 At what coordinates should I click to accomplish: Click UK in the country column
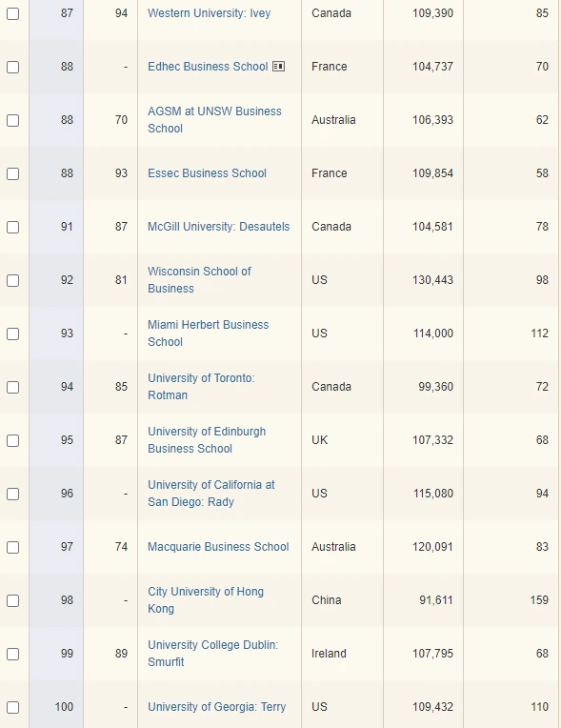[319, 440]
